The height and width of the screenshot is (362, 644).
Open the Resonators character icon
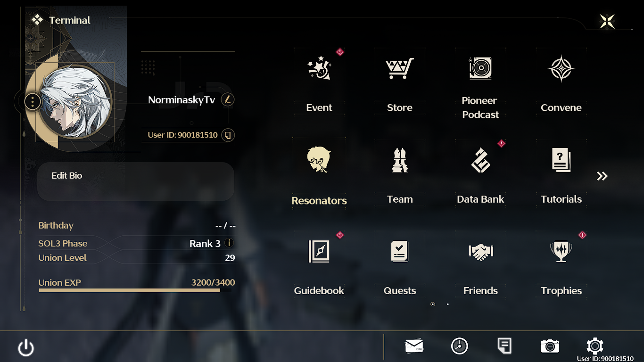click(x=319, y=160)
